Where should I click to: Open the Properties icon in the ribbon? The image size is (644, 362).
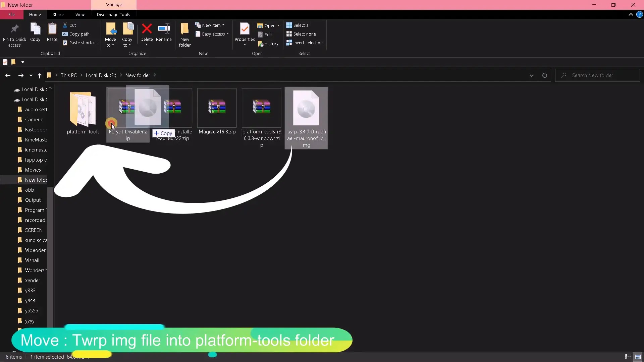point(245,29)
